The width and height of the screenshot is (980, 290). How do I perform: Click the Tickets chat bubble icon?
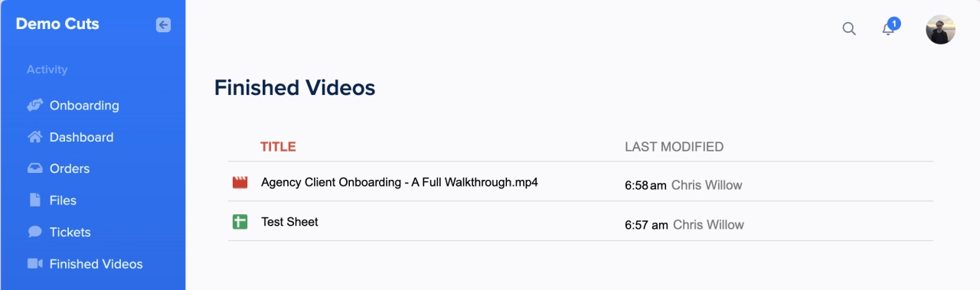point(34,232)
